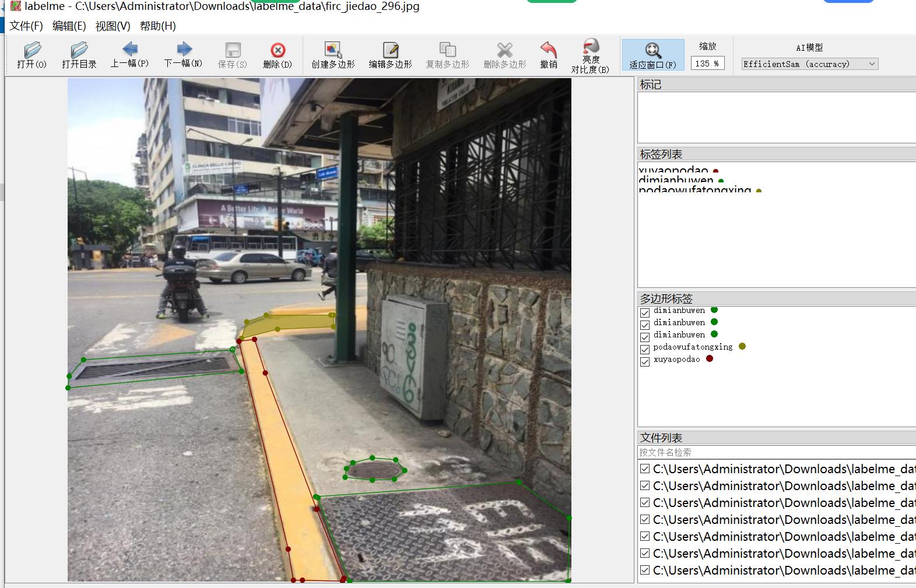This screenshot has height=588, width=916.
Task: Toggle Fit Window (适应窗口) button
Action: click(652, 55)
